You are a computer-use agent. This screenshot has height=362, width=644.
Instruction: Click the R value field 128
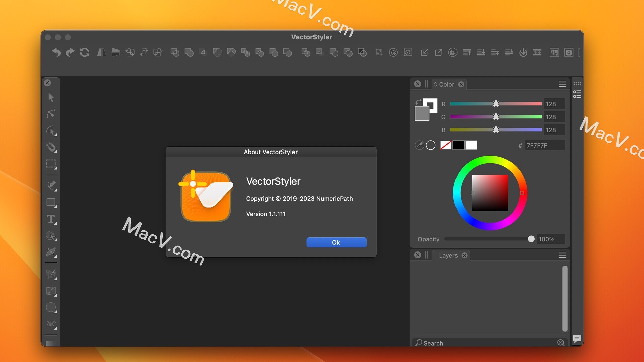(554, 104)
